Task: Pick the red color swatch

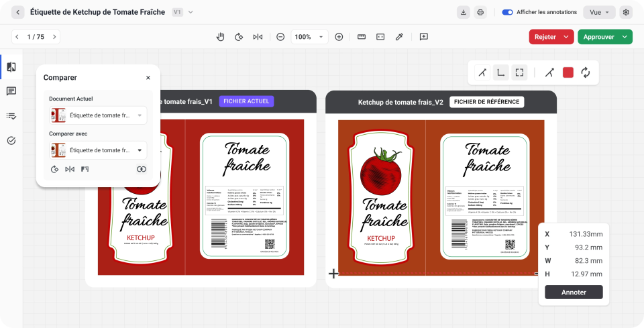Action: click(568, 72)
